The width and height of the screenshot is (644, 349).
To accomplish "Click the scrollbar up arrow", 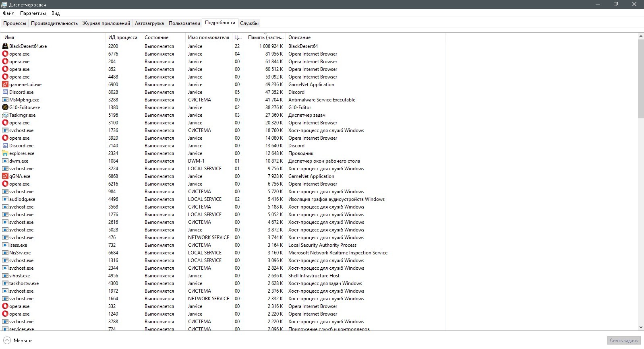I will click(x=641, y=36).
